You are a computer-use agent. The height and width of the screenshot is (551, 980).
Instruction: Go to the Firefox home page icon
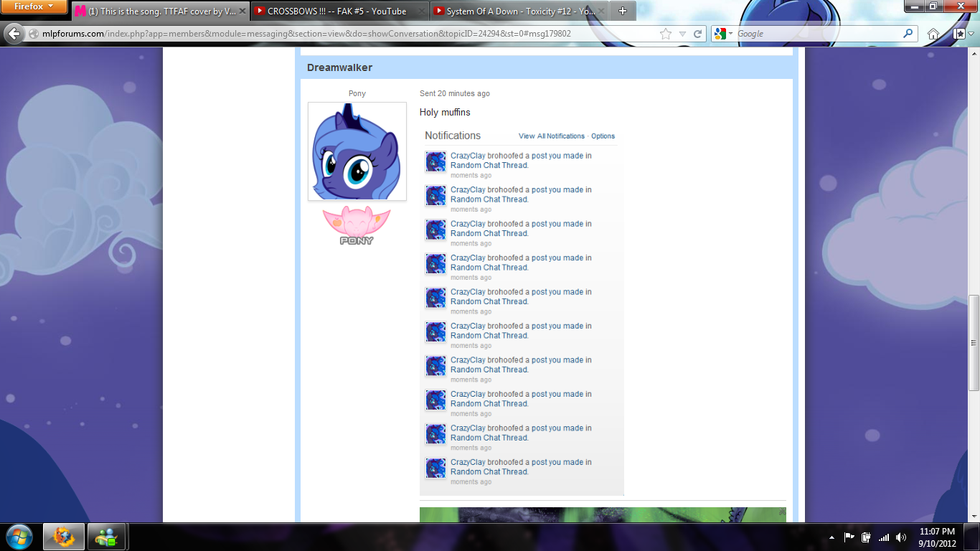933,34
